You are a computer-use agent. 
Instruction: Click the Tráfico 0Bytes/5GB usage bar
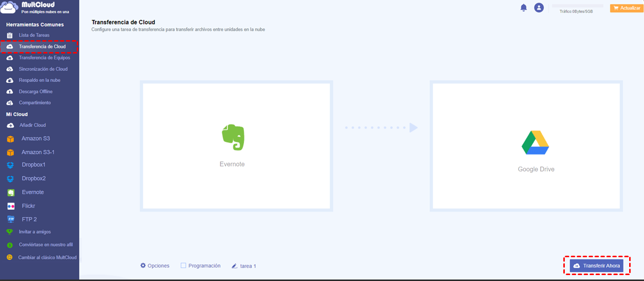[577, 6]
